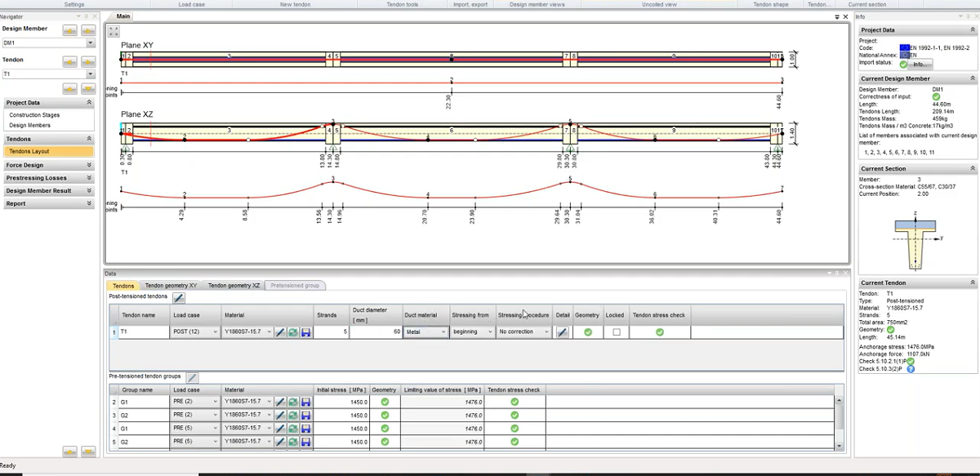Expand the Force Design section
The height and width of the screenshot is (476, 980).
(89, 165)
